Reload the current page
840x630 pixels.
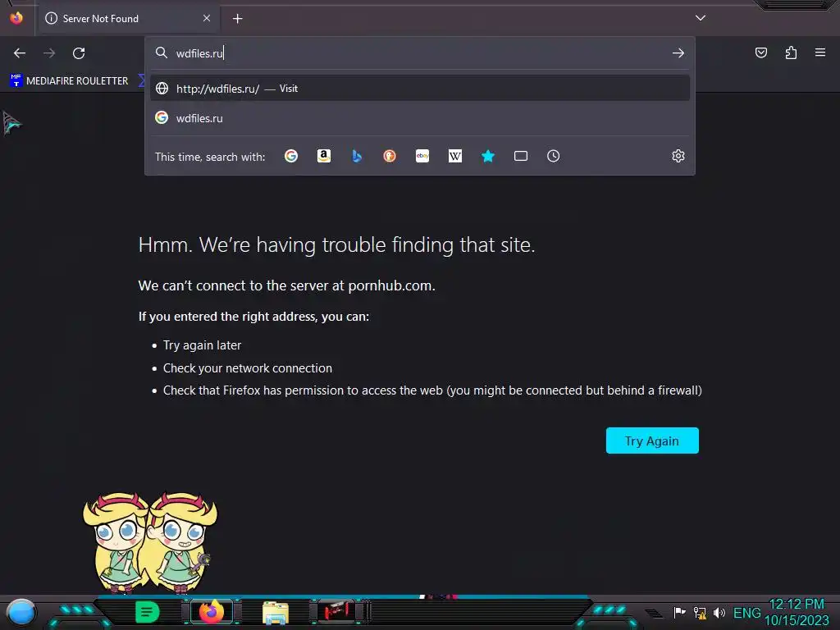(x=79, y=53)
